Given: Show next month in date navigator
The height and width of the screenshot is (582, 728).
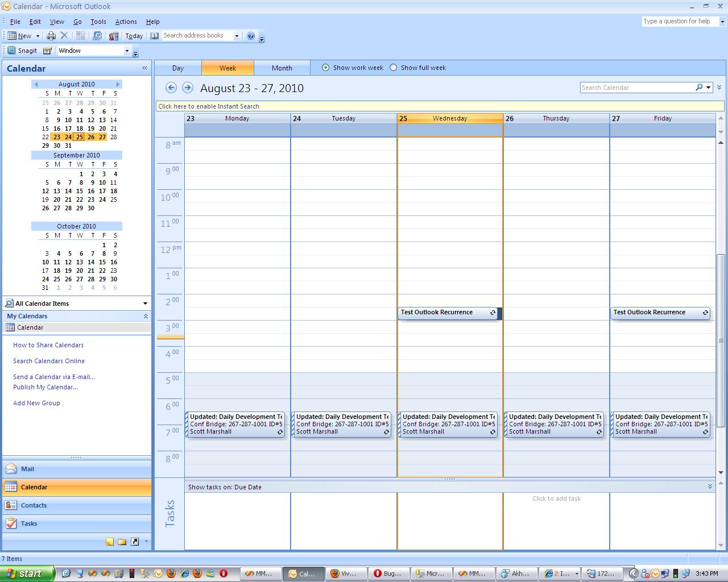Looking at the screenshot, I should pyautogui.click(x=118, y=84).
